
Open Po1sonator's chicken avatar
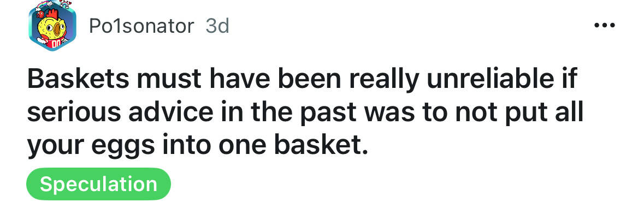(x=52, y=26)
